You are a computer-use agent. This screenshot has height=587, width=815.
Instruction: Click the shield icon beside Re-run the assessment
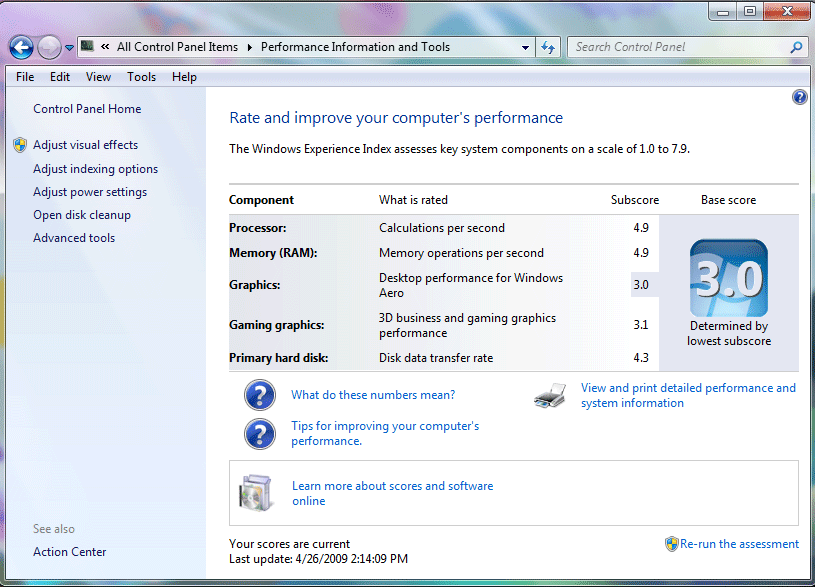coord(672,544)
